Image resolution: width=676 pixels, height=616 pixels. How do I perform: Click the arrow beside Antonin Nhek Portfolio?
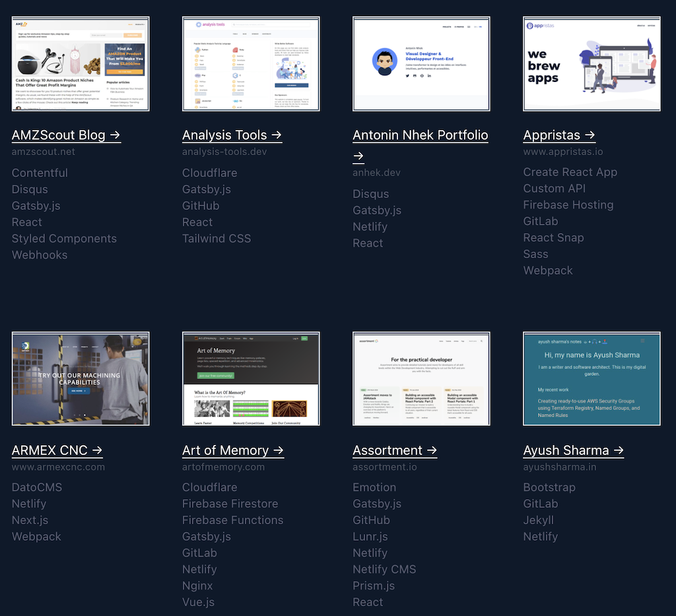pos(358,156)
